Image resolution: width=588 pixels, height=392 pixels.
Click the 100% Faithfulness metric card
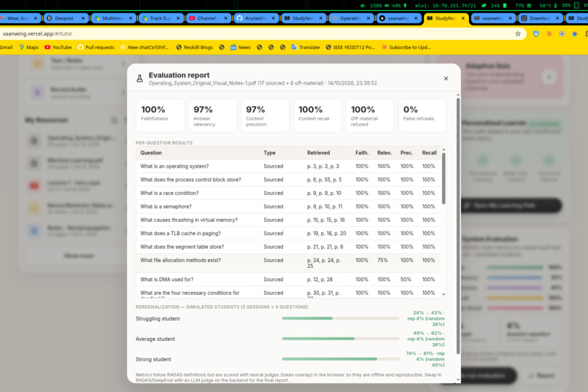[160, 115]
